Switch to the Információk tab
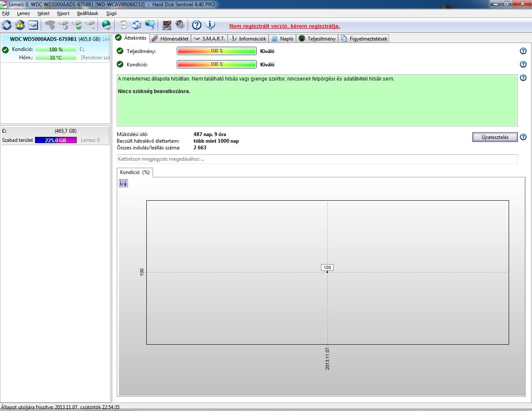This screenshot has width=532, height=411. click(248, 38)
